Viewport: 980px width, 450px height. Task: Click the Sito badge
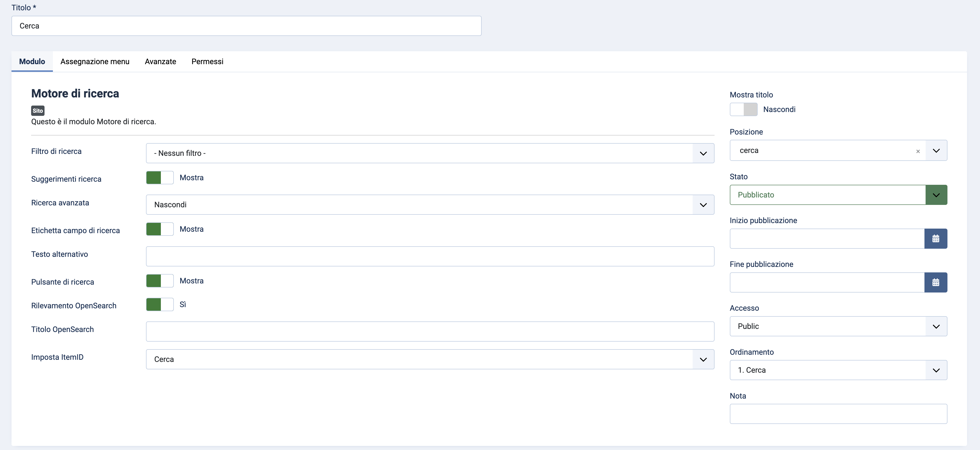38,111
